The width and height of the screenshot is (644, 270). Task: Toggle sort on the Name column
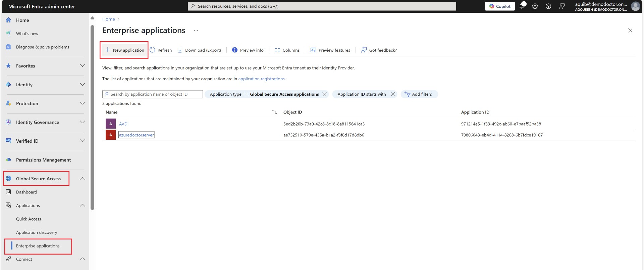coord(274,112)
